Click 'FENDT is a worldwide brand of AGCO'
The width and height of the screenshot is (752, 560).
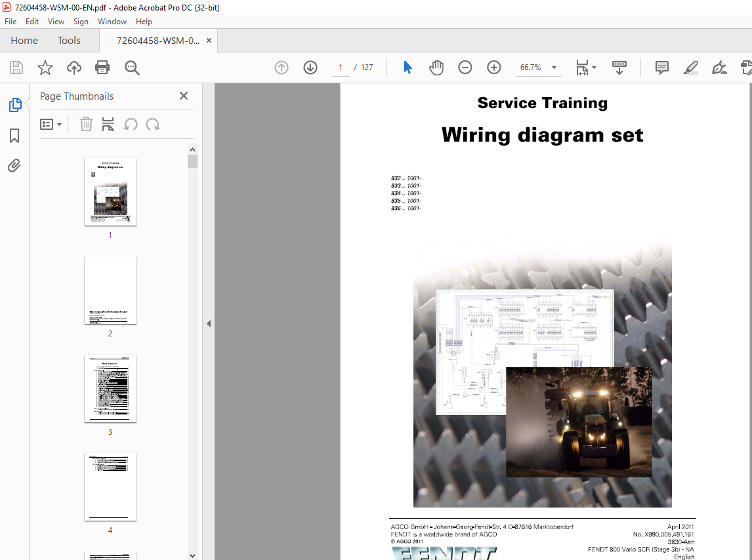pyautogui.click(x=444, y=534)
